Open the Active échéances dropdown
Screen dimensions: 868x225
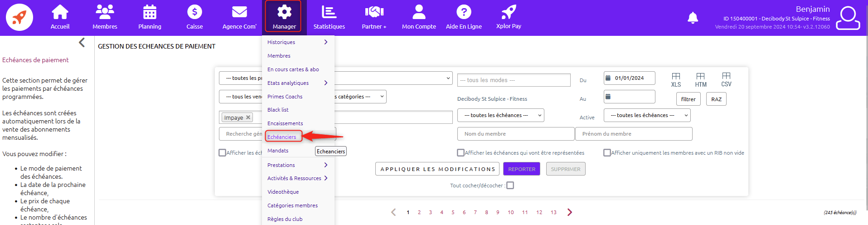pyautogui.click(x=647, y=115)
